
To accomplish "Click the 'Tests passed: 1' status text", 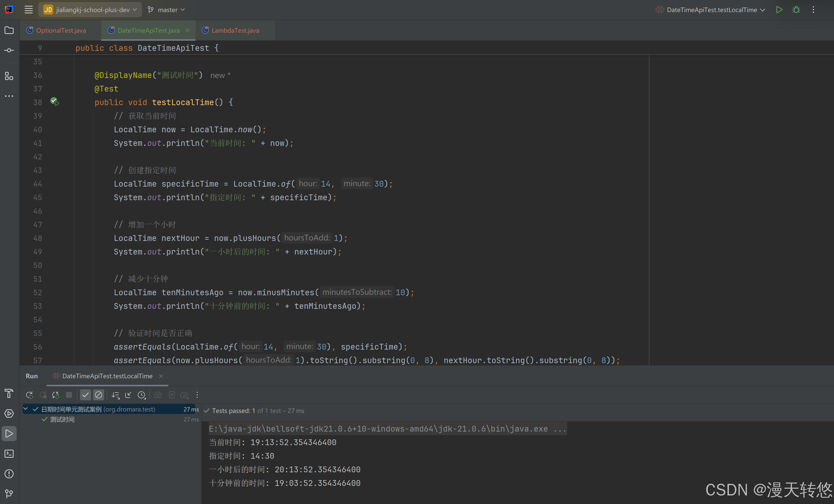I will pos(234,411).
